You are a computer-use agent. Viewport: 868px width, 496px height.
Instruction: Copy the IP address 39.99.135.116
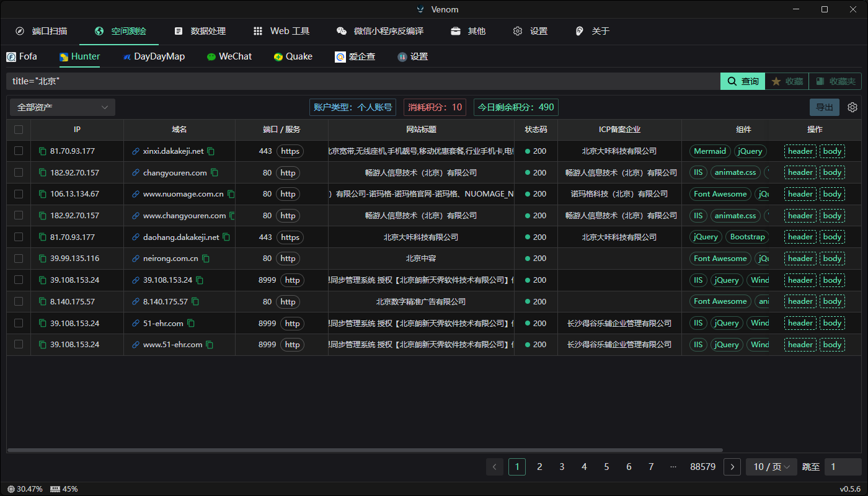coord(43,259)
